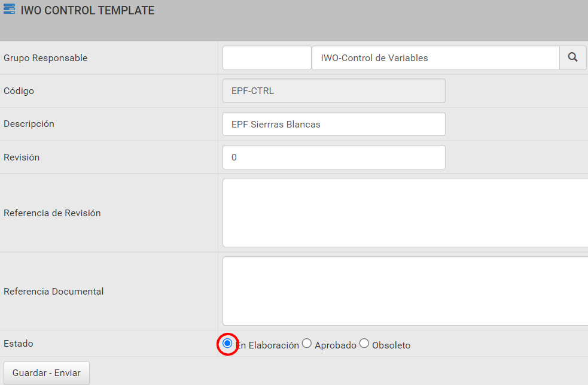Click the stacked-list icon beside IWO CONTROL TEMPLATE
The width and height of the screenshot is (588, 385).
coord(9,9)
